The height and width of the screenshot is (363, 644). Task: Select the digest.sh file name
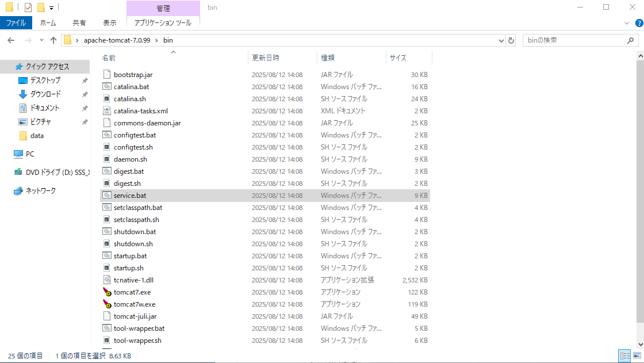(x=127, y=184)
